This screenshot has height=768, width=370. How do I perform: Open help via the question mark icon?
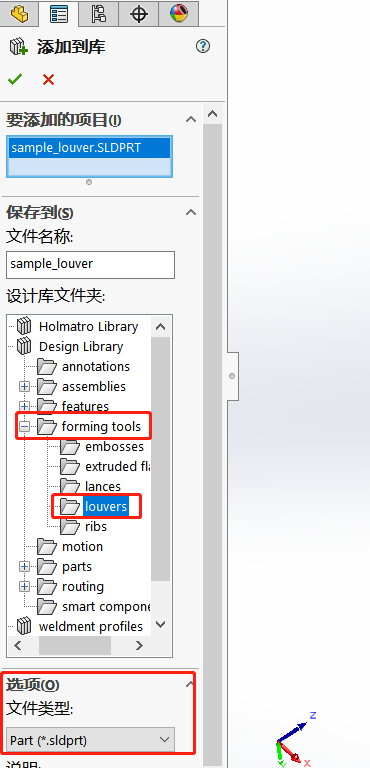click(202, 47)
